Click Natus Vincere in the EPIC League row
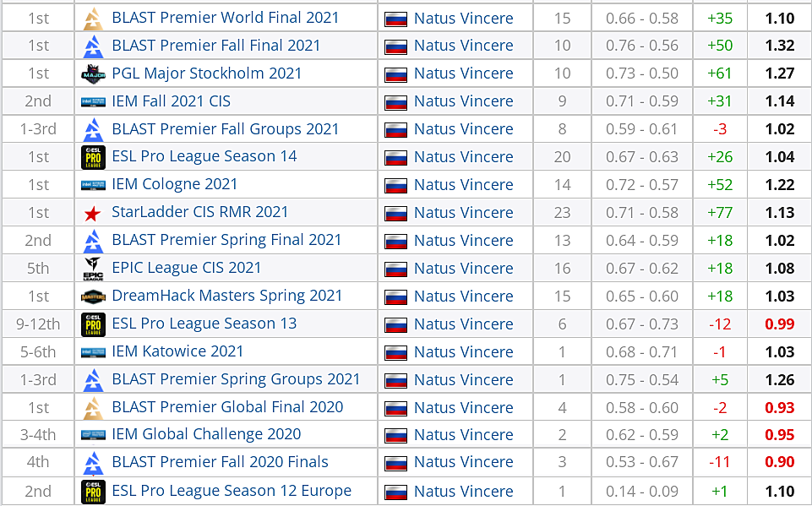 tap(463, 269)
